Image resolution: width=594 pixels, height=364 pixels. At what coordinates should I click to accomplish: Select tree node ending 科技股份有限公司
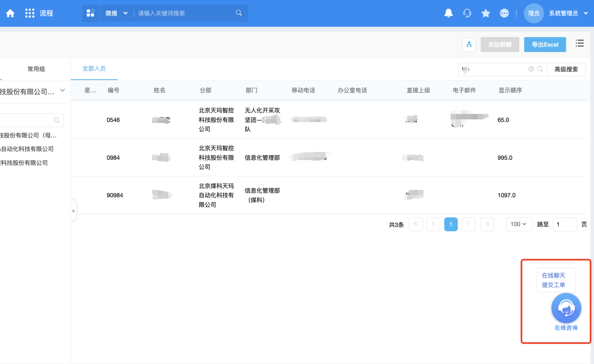[24, 163]
